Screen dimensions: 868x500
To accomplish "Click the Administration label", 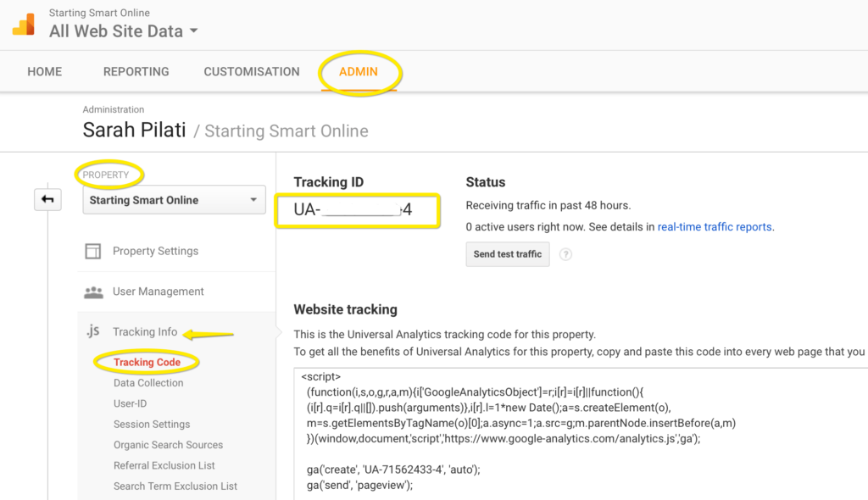I will tap(114, 109).
